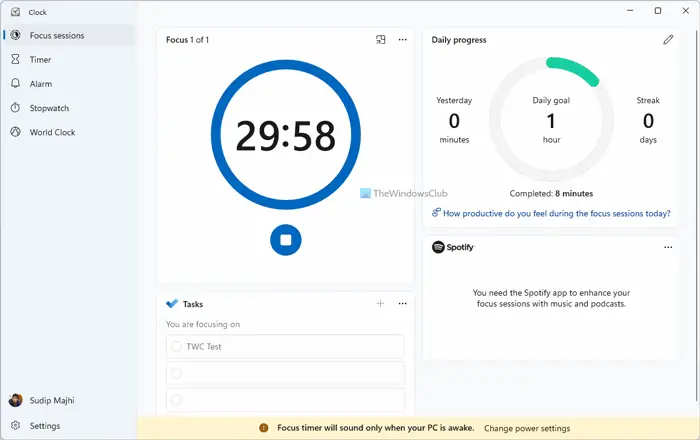Image resolution: width=700 pixels, height=440 pixels.
Task: Open more options menu on Spotify card
Action: [668, 247]
